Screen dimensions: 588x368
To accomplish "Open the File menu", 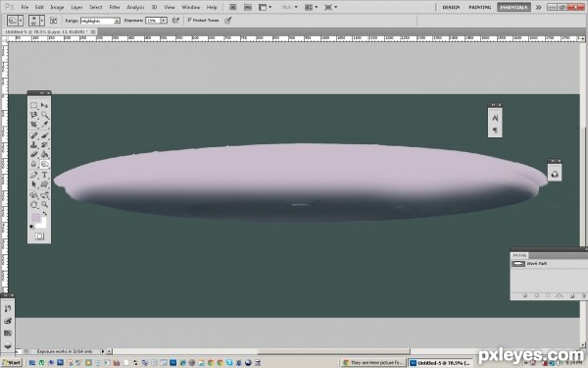I will pyautogui.click(x=24, y=7).
